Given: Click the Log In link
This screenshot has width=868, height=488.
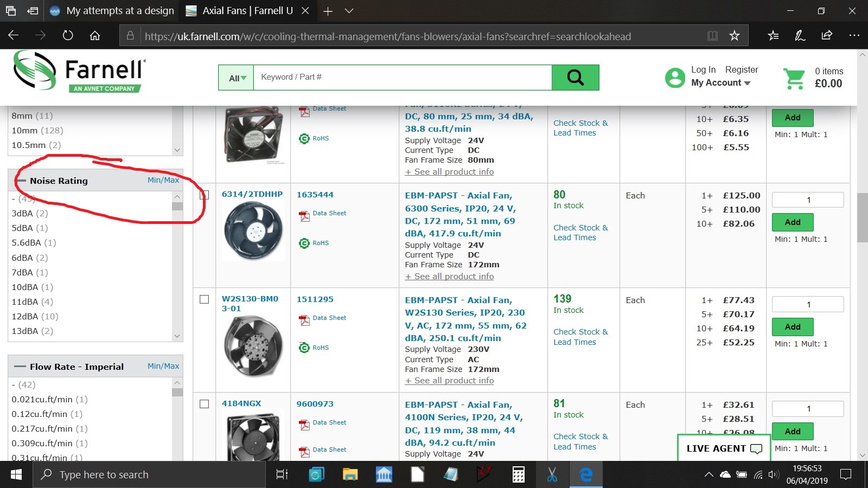Looking at the screenshot, I should pyautogui.click(x=703, y=69).
